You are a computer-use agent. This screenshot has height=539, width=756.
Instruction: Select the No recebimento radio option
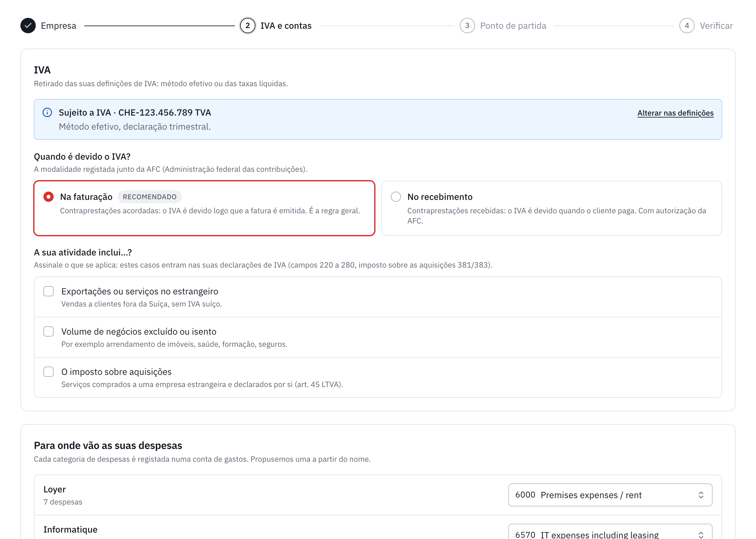coord(396,197)
